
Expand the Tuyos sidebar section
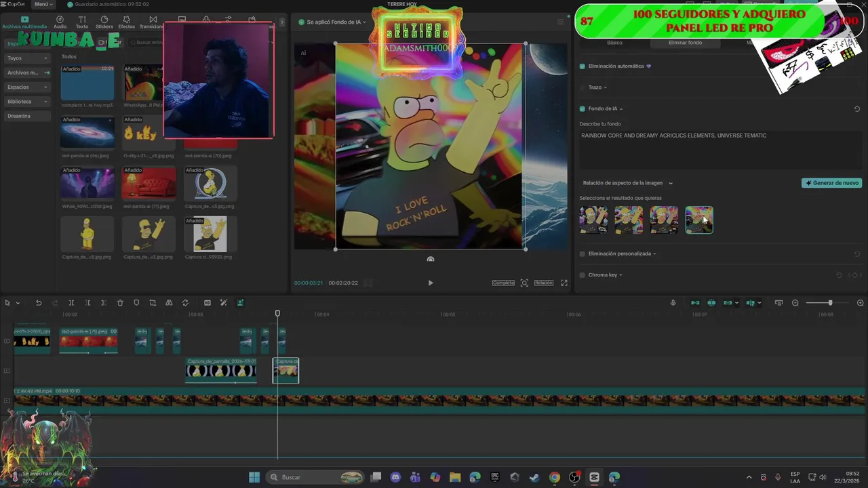click(x=27, y=58)
